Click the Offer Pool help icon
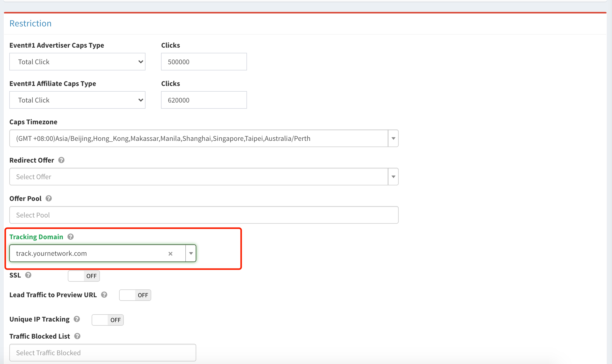 click(48, 199)
